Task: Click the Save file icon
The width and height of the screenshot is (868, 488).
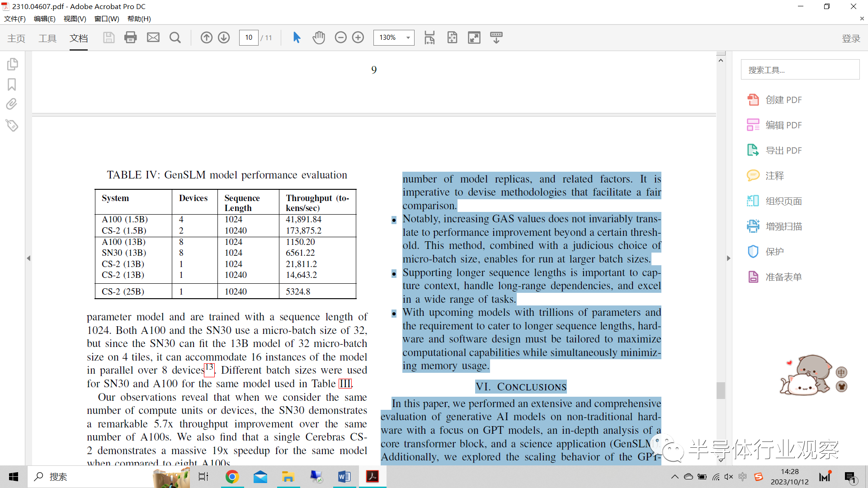Action: 108,38
